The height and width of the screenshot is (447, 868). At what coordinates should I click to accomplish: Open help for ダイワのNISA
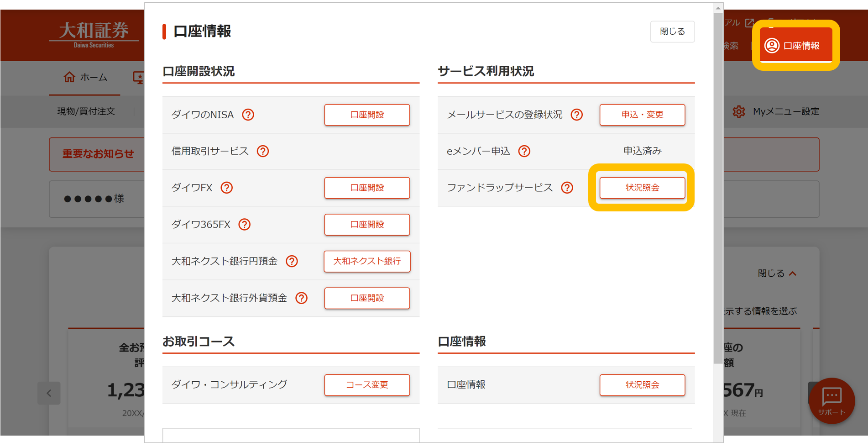tap(248, 115)
